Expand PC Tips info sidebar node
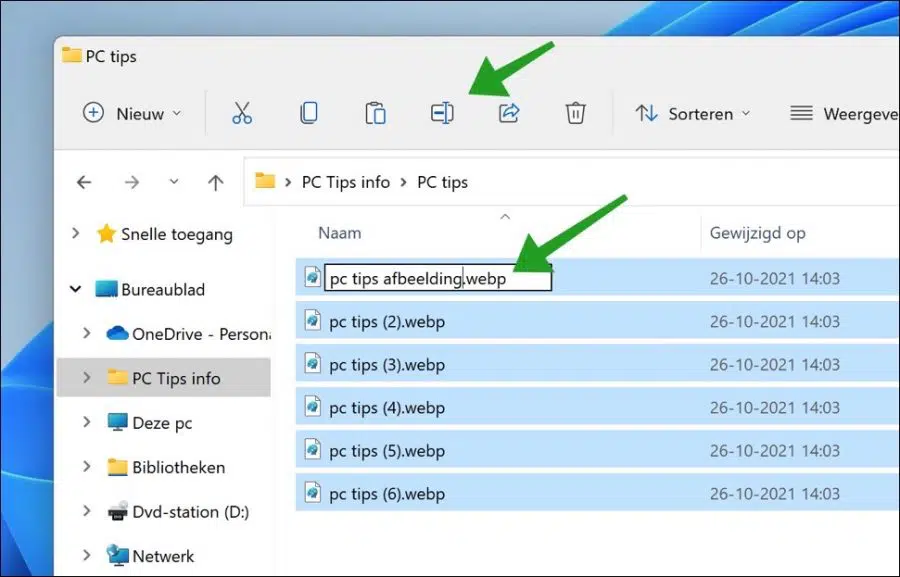The width and height of the screenshot is (900, 577). 87,377
